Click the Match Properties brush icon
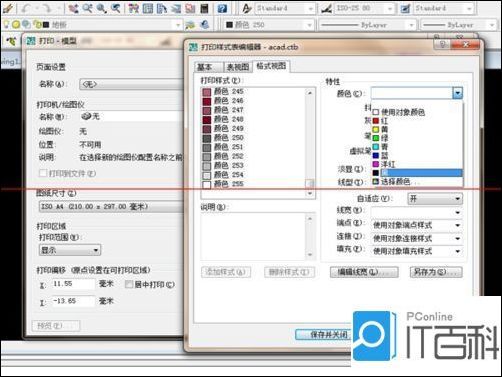The height and width of the screenshot is (377, 502). tap(7, 8)
